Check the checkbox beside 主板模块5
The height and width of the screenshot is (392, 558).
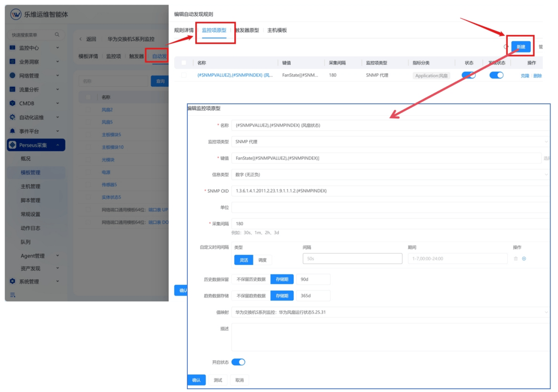coord(88,135)
